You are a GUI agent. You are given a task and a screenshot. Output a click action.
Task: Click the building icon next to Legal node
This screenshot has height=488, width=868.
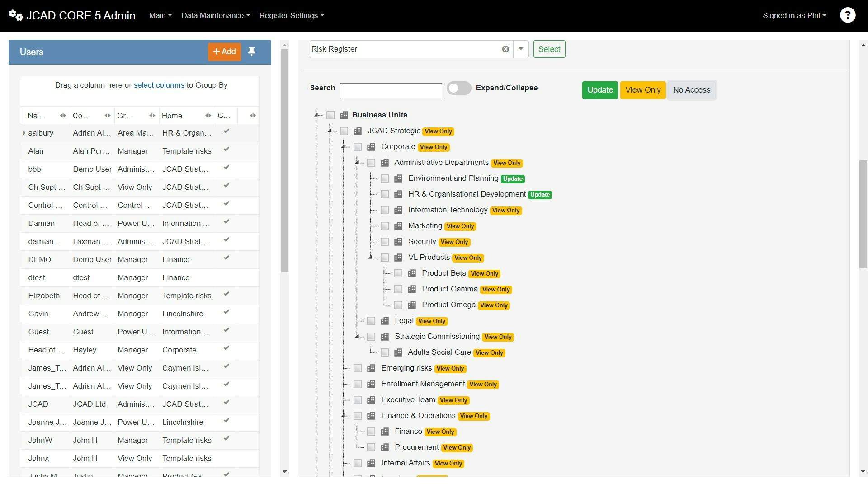click(385, 321)
